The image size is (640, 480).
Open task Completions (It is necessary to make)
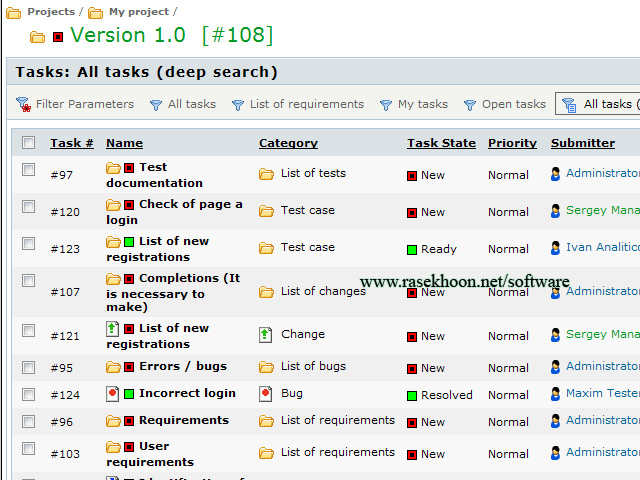[173, 292]
